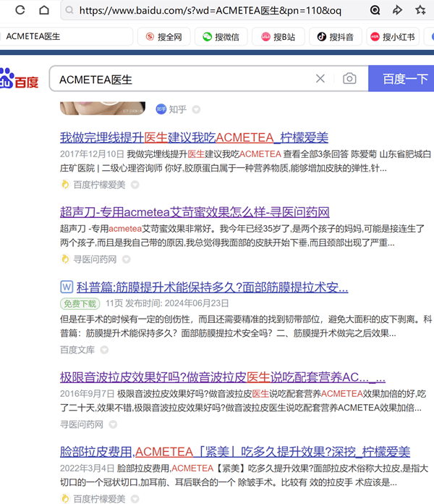This screenshot has width=434, height=504.
Task: Expand dropdown beside 寻医问药网 under the 超声刀 result
Action: [x=127, y=259]
